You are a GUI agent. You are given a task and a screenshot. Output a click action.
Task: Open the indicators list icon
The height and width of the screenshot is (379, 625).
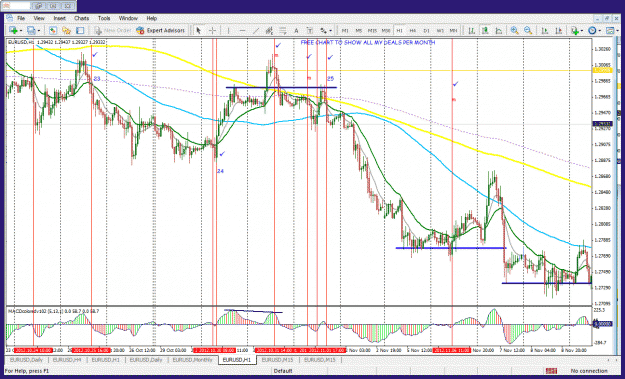click(575, 30)
